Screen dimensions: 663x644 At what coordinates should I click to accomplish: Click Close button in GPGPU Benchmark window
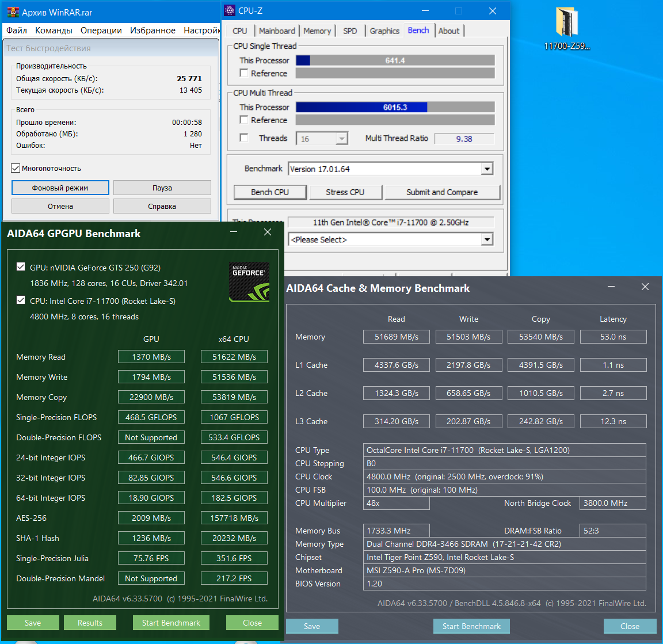click(x=253, y=623)
